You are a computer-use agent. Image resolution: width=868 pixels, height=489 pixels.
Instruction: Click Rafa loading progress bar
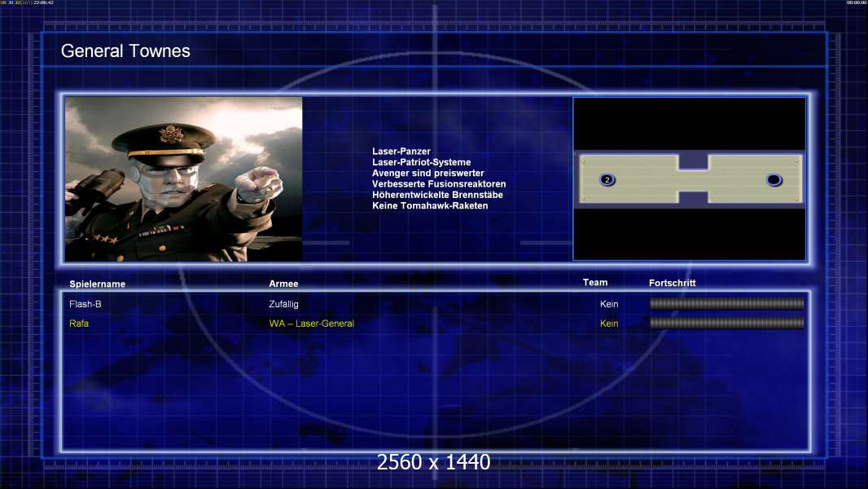click(x=726, y=323)
